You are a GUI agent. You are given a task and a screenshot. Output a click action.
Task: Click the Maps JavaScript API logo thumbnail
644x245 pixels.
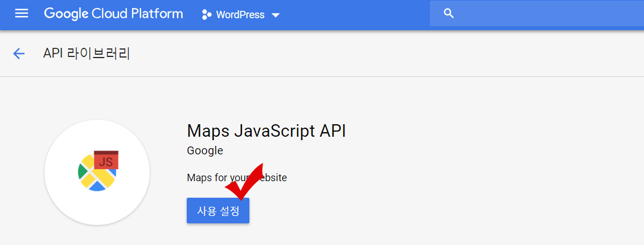[97, 172]
